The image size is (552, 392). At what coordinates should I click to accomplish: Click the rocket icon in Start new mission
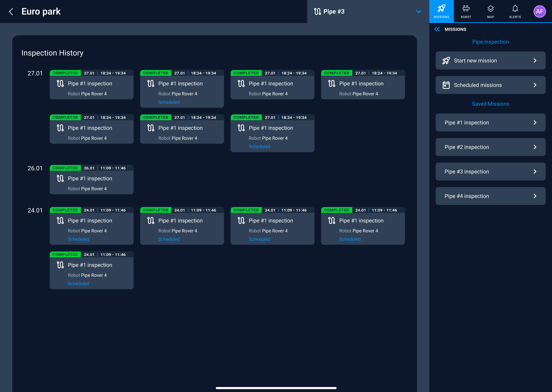point(446,61)
